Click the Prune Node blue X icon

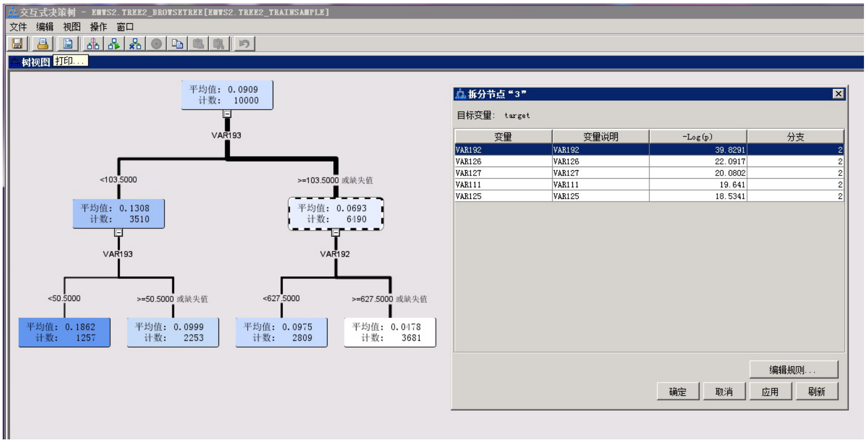[135, 43]
